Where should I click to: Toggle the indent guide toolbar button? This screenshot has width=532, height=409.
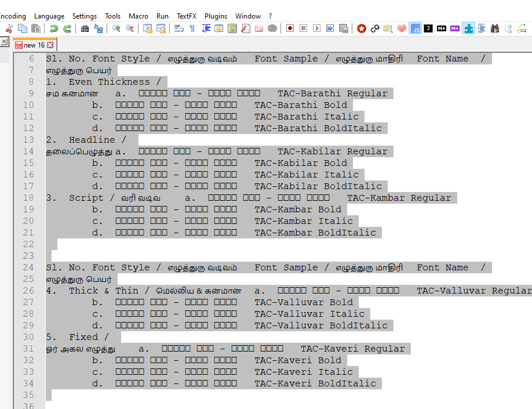tap(206, 28)
